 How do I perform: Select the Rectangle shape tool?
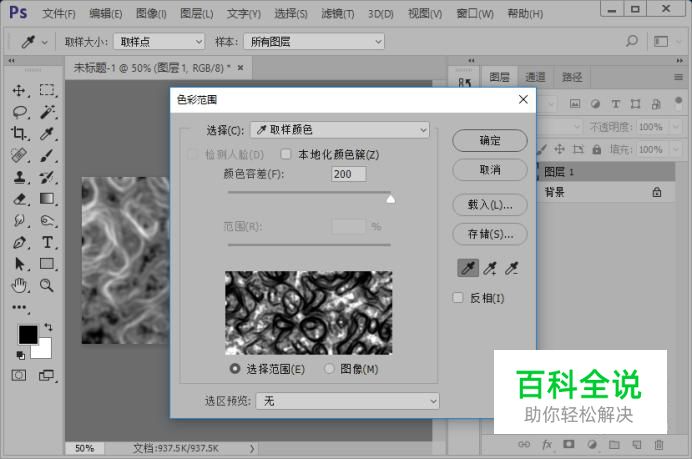(47, 263)
